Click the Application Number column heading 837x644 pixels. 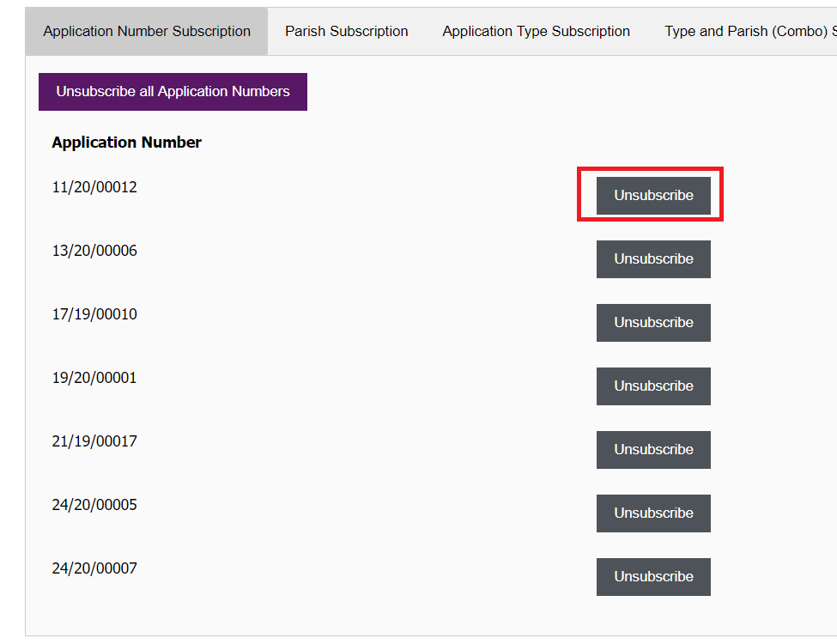(x=126, y=143)
